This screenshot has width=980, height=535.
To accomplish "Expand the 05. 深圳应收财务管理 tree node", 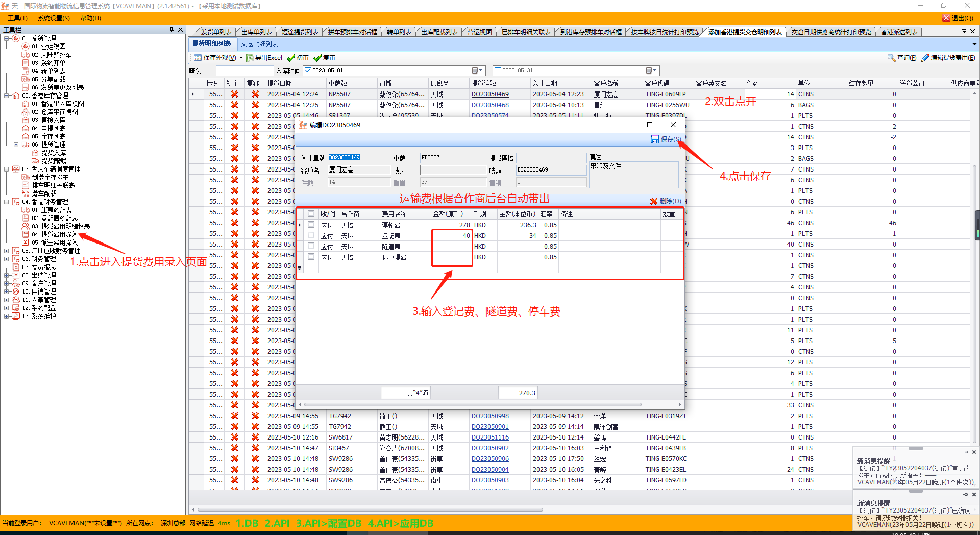I will tap(7, 251).
